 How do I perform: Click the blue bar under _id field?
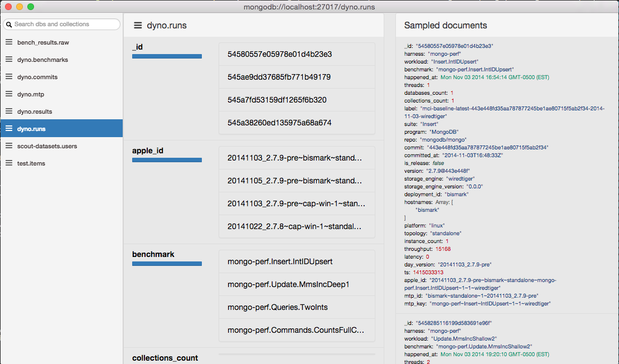(167, 56)
